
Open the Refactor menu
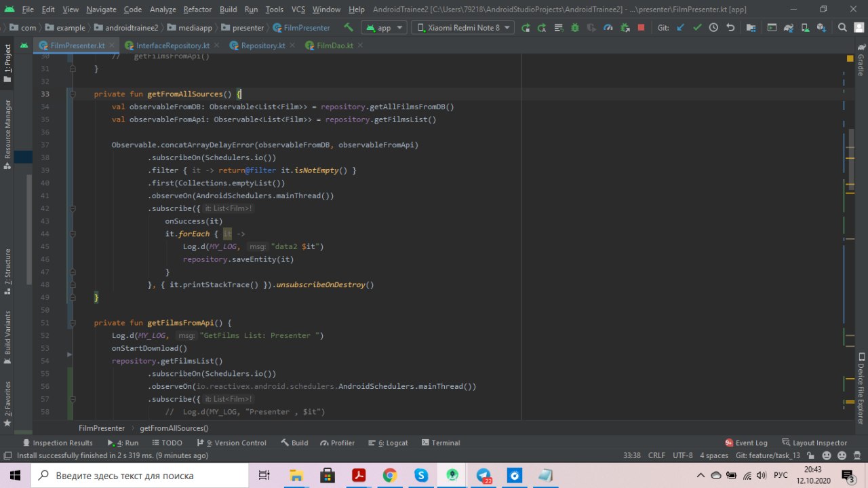click(x=197, y=10)
